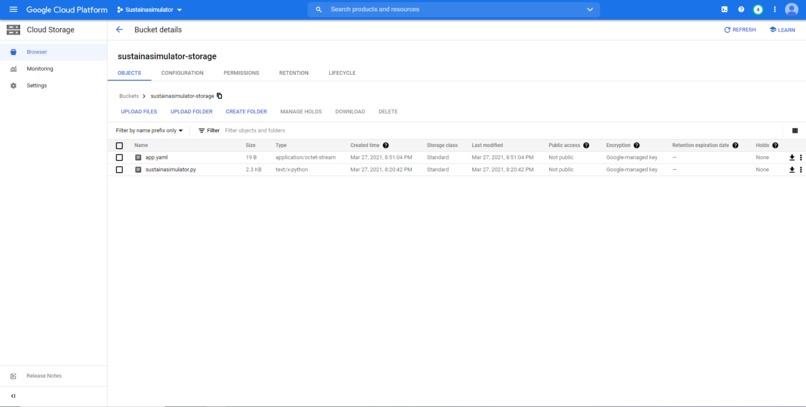Image resolution: width=806 pixels, height=407 pixels.
Task: Collapse the left navigation panel
Action: tap(13, 396)
